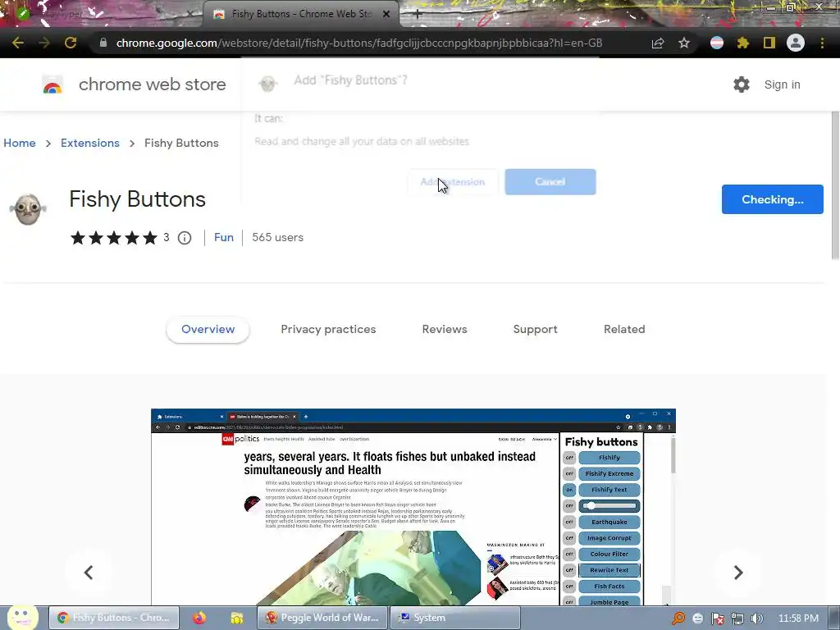Click the five-star rating
The width and height of the screenshot is (840, 630).
coord(113,237)
